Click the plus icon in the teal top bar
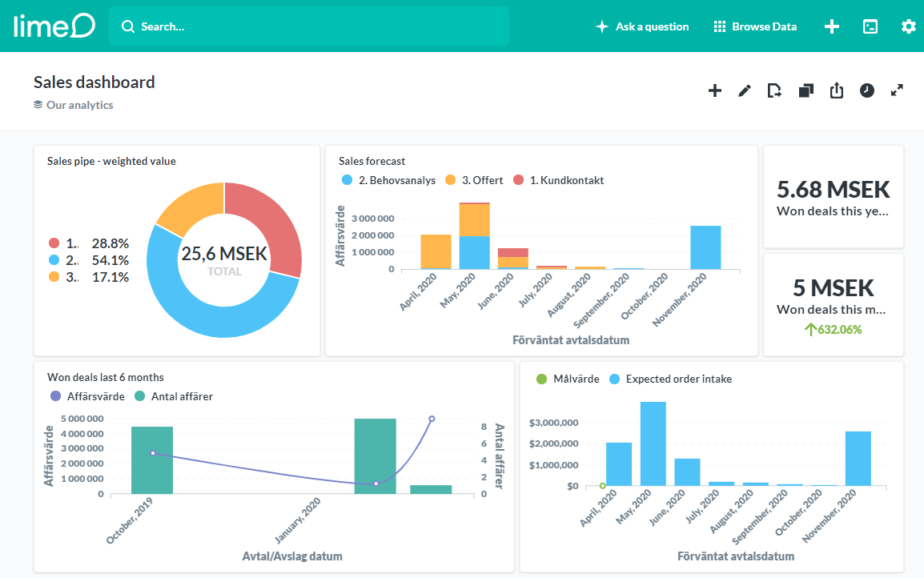Viewport: 924px width, 578px height. coord(831,26)
